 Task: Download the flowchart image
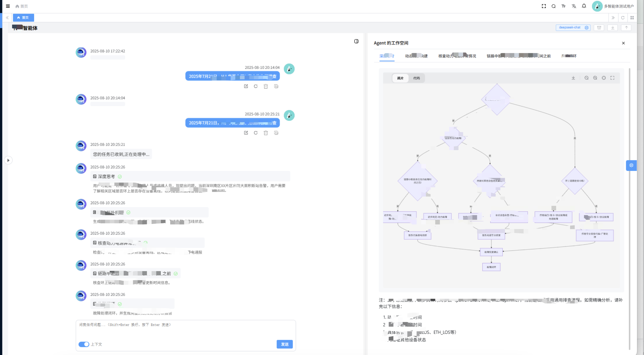point(573,78)
